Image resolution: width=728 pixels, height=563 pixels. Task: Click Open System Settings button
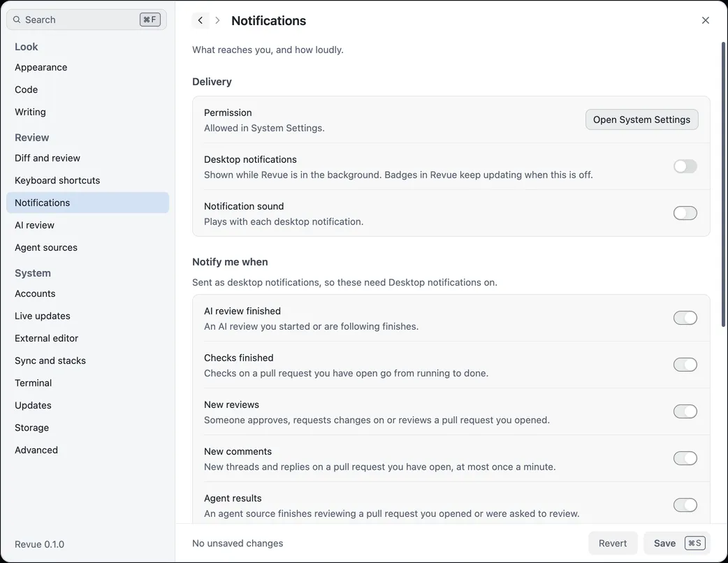641,119
